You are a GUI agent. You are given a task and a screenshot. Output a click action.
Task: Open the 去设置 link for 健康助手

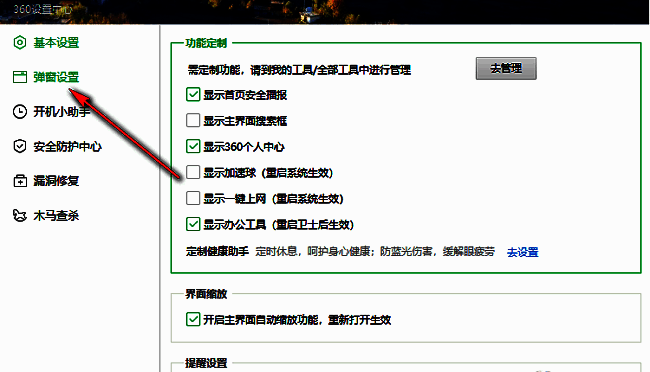522,252
